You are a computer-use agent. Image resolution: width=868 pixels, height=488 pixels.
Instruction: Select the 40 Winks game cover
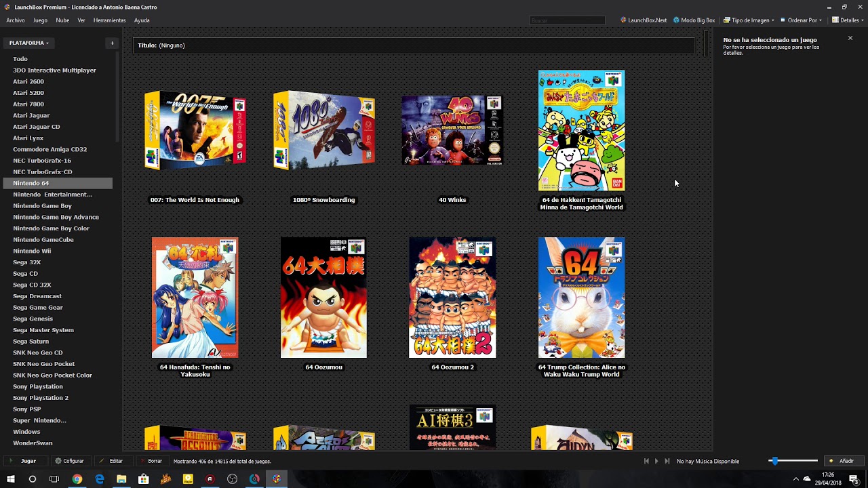tap(452, 129)
